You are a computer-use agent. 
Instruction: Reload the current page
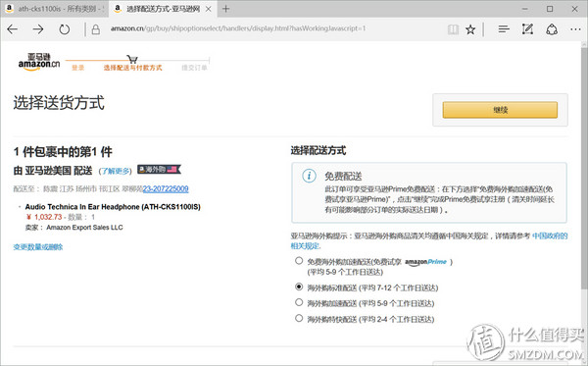click(64, 28)
